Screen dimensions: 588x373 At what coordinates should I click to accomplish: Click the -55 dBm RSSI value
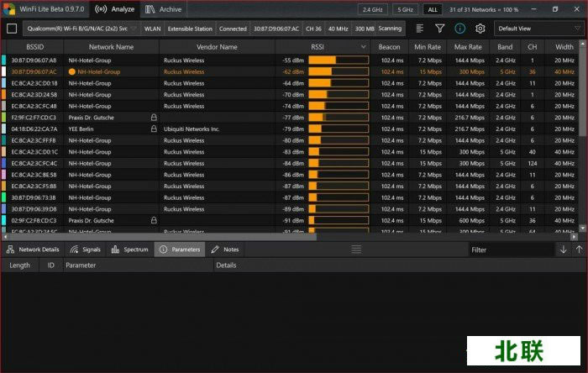pos(293,60)
